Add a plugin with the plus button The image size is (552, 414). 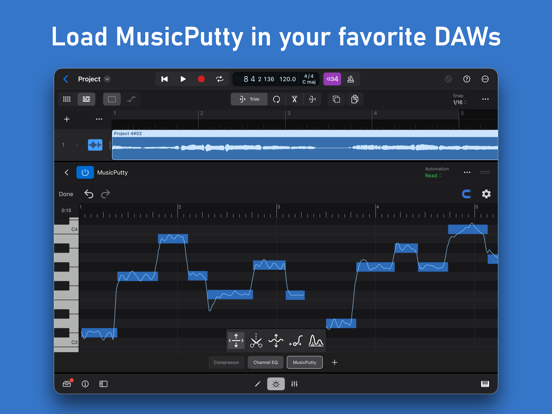[x=334, y=362]
